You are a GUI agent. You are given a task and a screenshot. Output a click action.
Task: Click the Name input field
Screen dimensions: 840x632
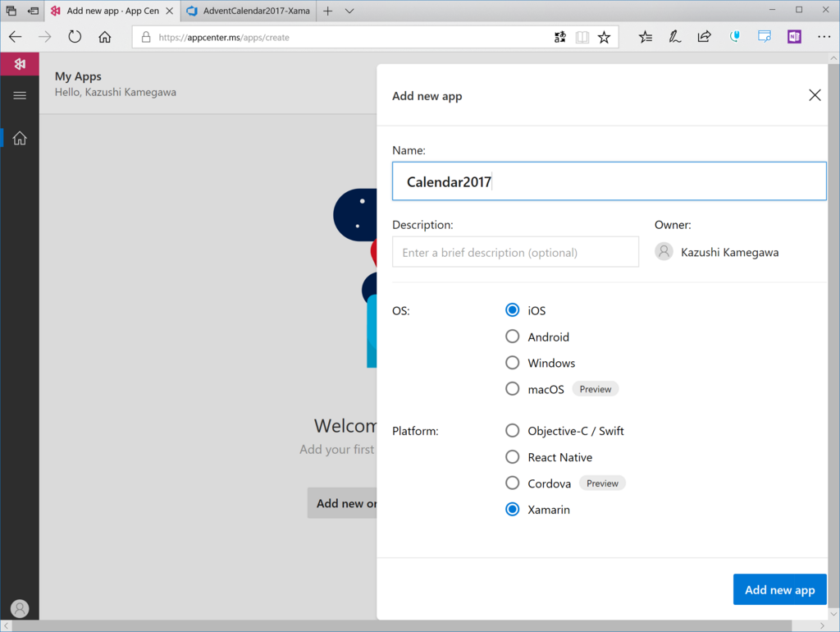click(609, 181)
